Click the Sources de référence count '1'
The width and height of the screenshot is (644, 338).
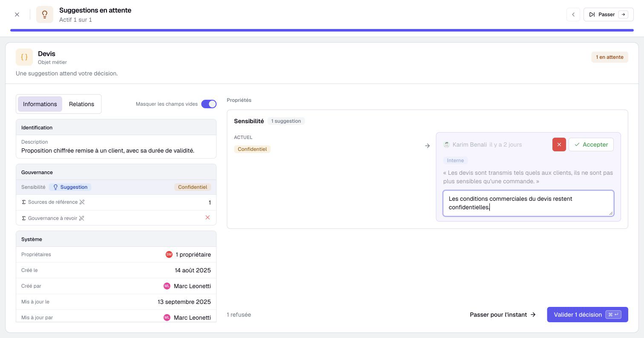pos(210,202)
